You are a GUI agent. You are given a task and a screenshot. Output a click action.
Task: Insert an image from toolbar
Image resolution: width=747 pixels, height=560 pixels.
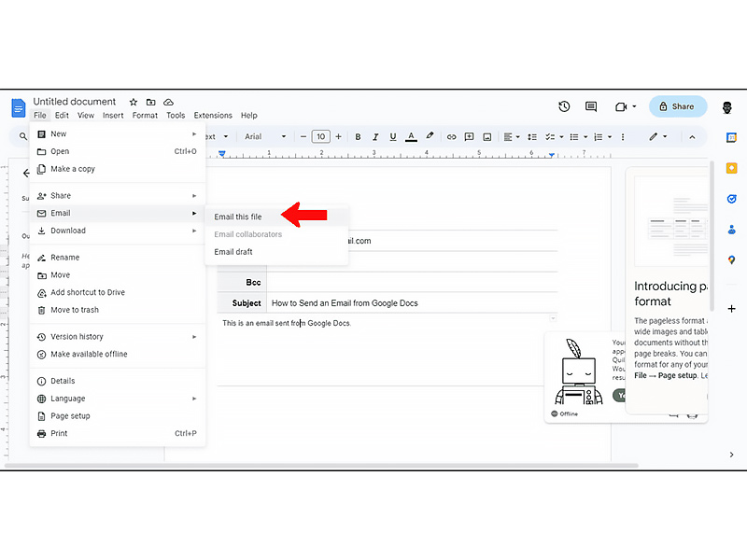[486, 137]
